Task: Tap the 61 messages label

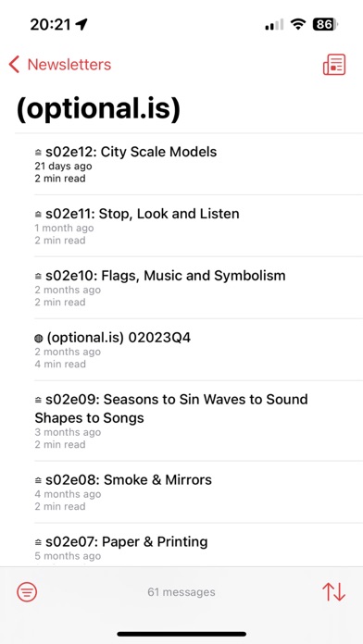Action: pyautogui.click(x=181, y=592)
